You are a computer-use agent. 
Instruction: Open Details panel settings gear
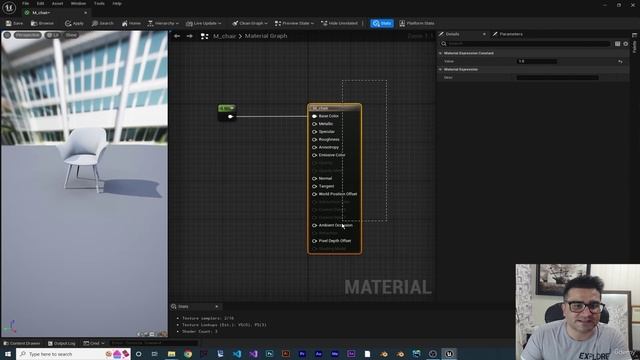(x=626, y=44)
